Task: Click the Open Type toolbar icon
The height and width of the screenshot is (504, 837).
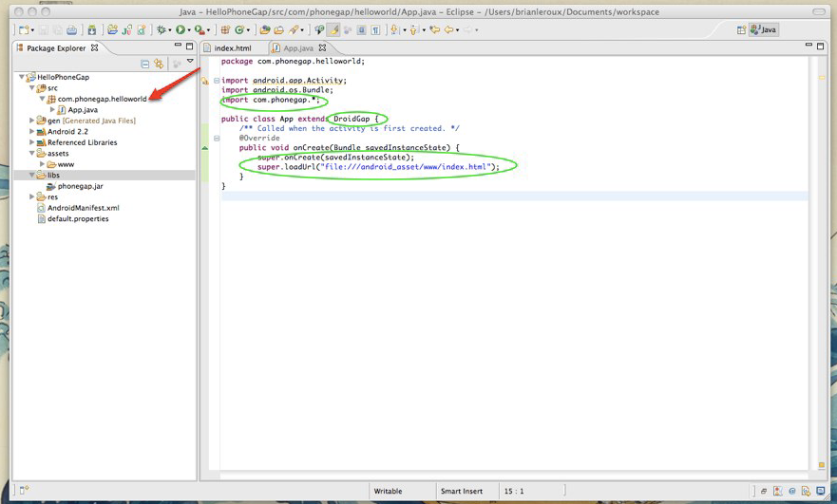Action: pyautogui.click(x=264, y=30)
